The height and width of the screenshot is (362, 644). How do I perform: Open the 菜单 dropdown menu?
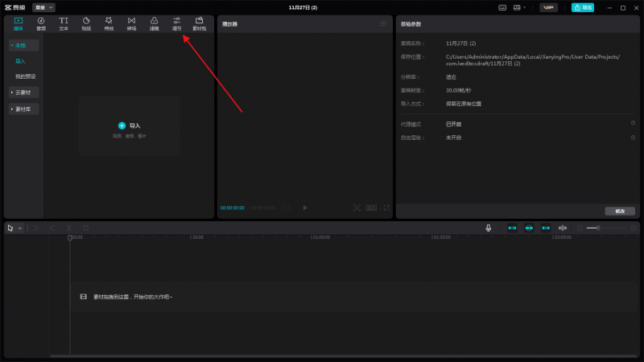click(x=43, y=7)
